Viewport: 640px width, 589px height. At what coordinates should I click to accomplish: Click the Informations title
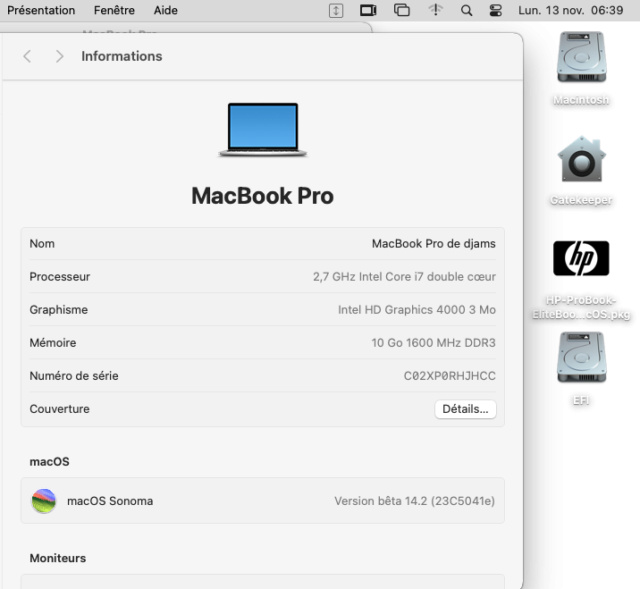click(x=122, y=56)
